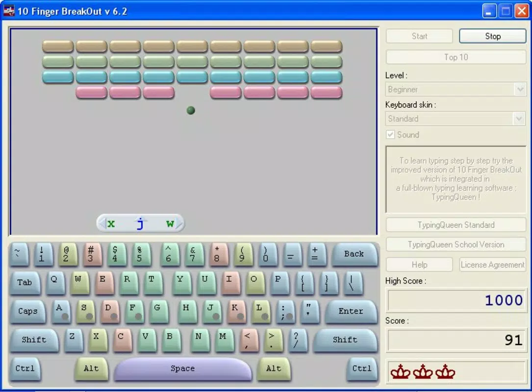Screen dimensions: 532x392
Task: Click the green ball in play area
Action: pyautogui.click(x=191, y=110)
